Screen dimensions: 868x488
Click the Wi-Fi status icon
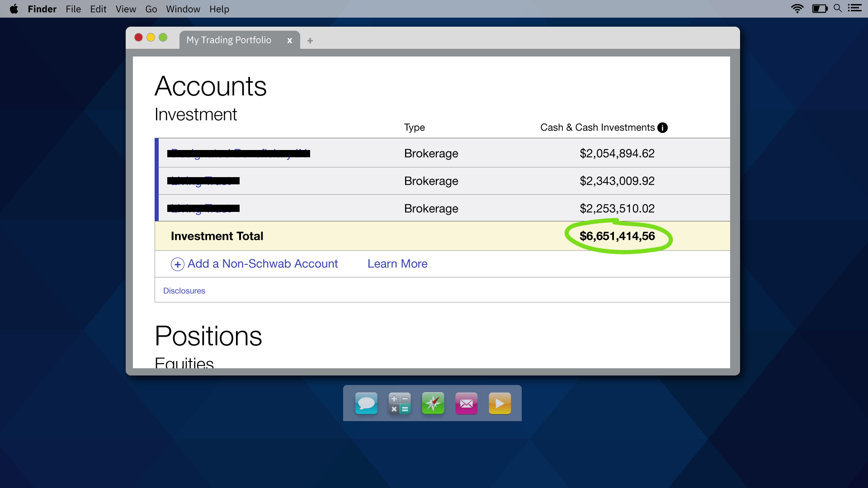point(797,9)
